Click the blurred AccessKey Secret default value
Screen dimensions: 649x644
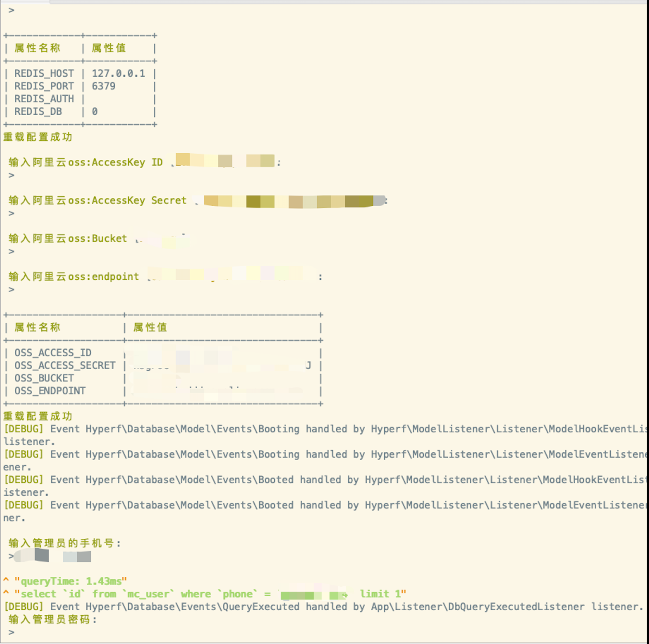click(294, 201)
